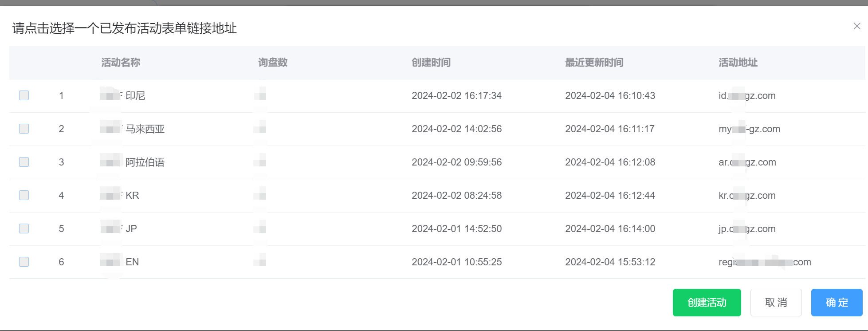Check the box for row 1 印尼
This screenshot has width=868, height=331.
[x=24, y=95]
